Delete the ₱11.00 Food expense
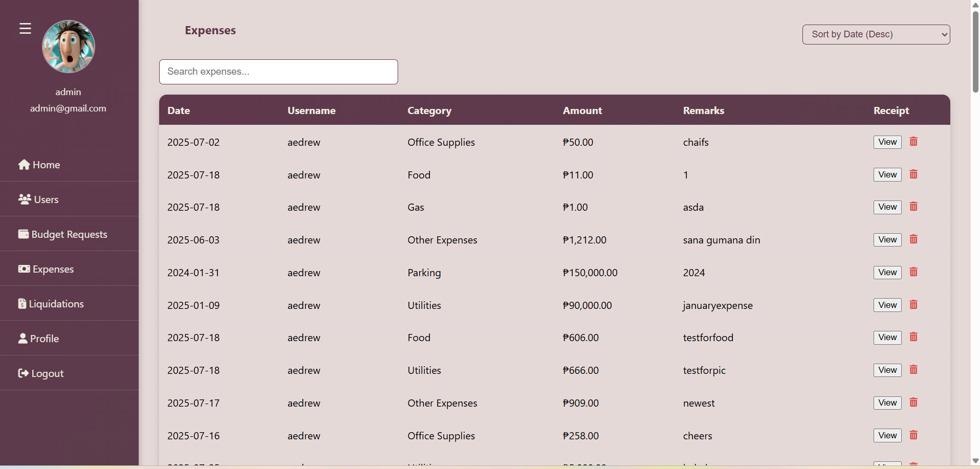The width and height of the screenshot is (980, 469). tap(913, 174)
